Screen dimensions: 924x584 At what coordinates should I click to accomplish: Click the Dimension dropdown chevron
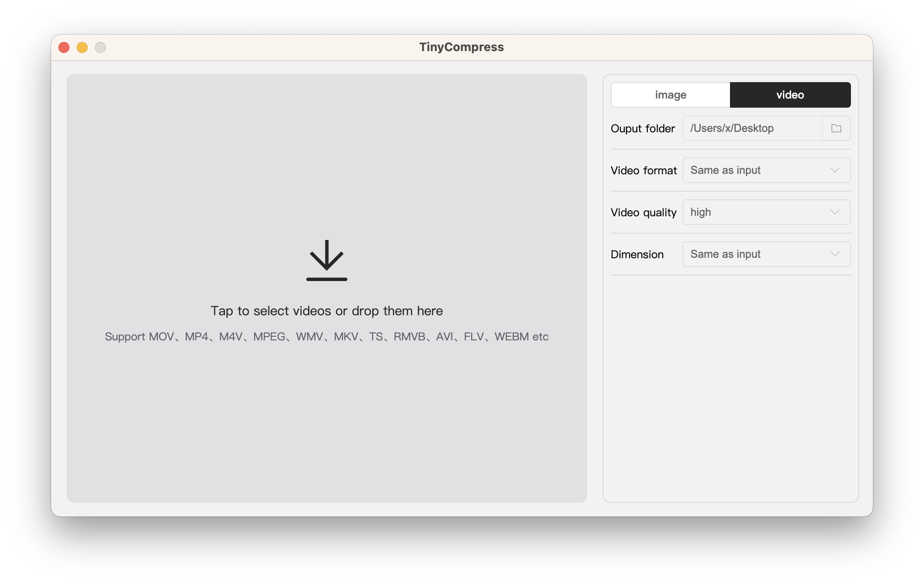835,254
